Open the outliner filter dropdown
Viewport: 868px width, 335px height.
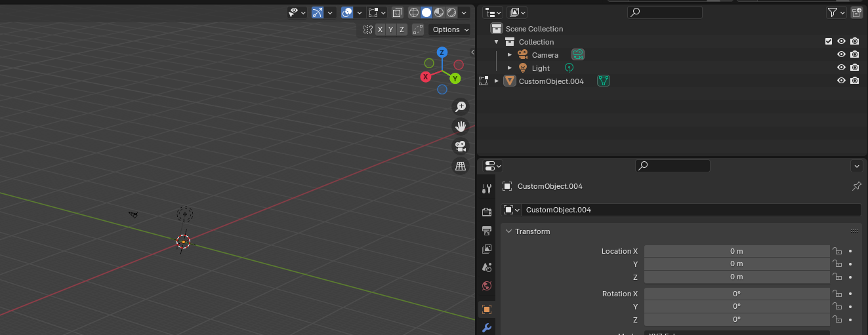click(835, 12)
